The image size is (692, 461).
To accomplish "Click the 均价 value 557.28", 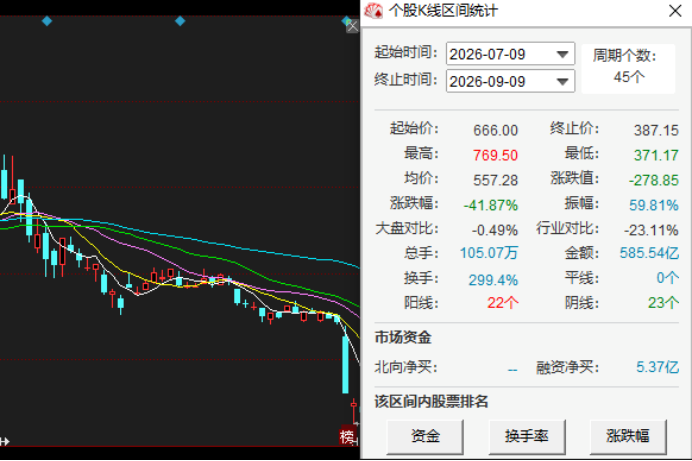I will [x=495, y=180].
